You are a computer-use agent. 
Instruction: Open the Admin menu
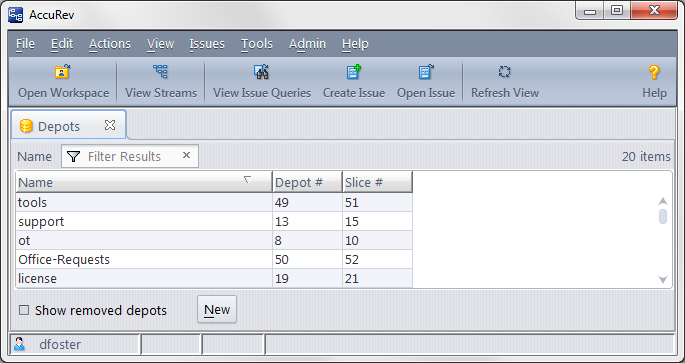click(x=307, y=44)
